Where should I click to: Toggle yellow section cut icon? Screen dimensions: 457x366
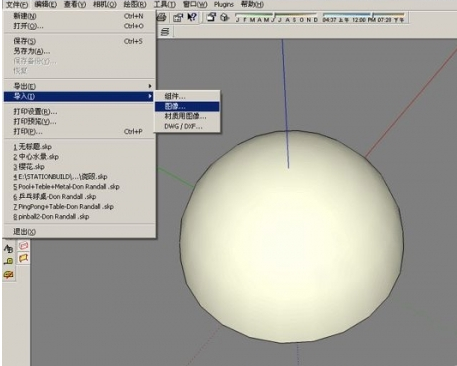(x=23, y=258)
